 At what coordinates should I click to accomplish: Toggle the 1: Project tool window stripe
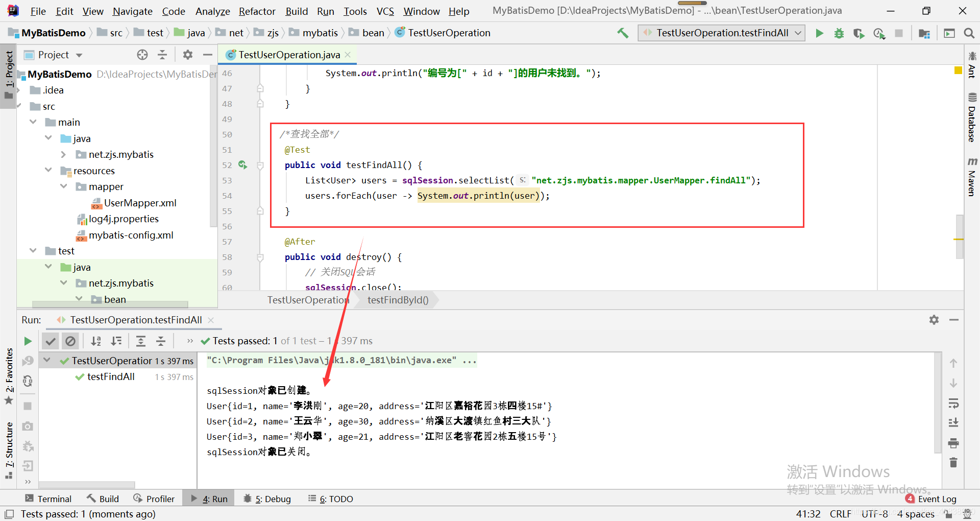coord(9,76)
